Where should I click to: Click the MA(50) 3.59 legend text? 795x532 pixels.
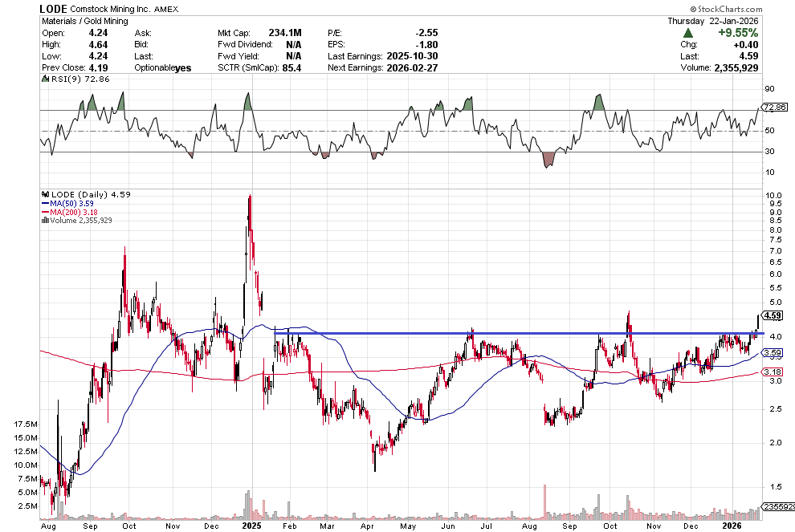(71, 204)
